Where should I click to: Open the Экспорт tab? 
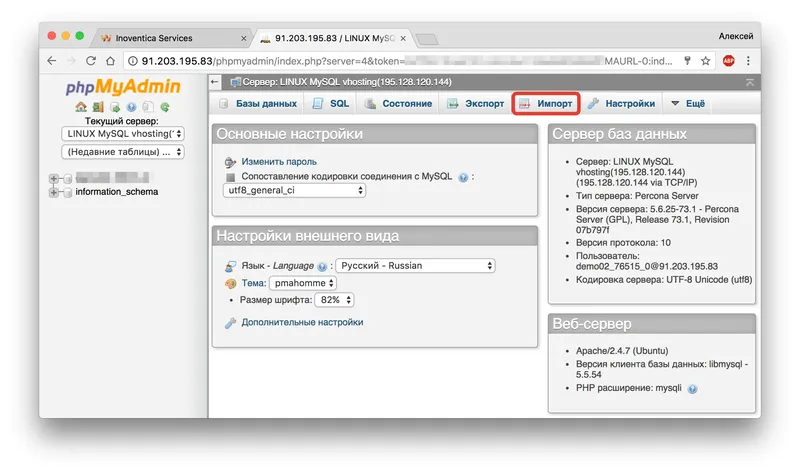[476, 104]
